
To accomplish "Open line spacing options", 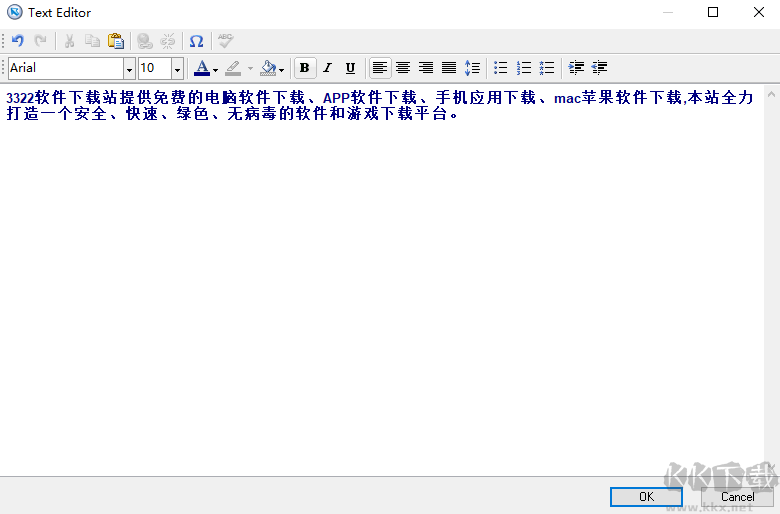I will point(472,68).
